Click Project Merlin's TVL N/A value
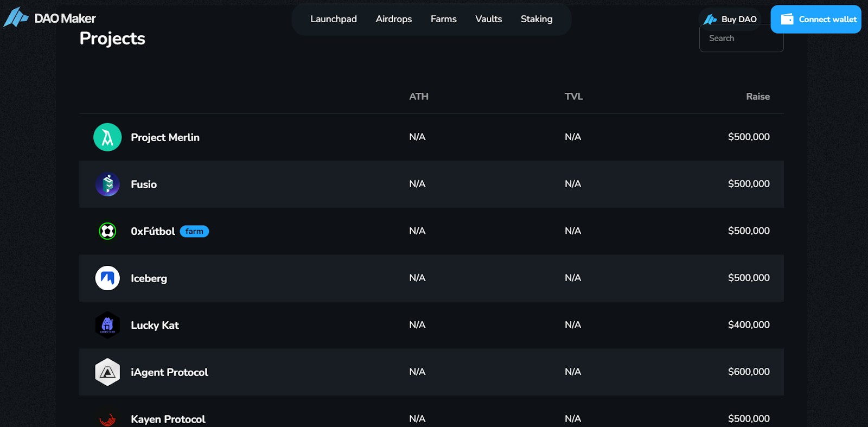 pos(573,137)
